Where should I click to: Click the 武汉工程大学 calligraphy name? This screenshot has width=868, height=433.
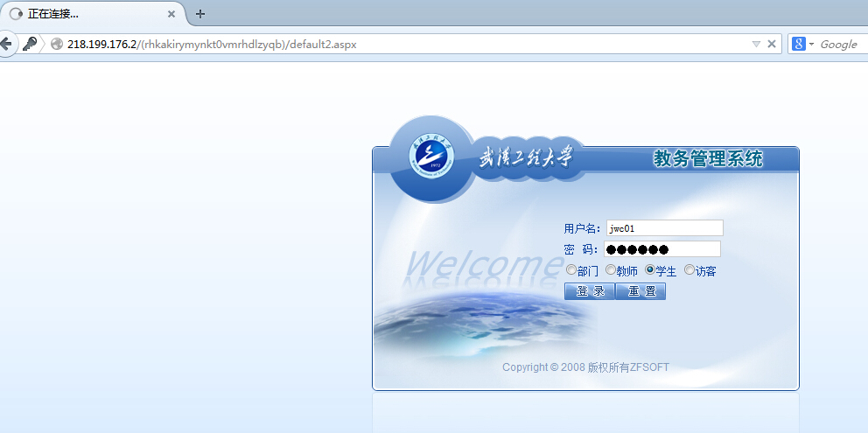click(526, 157)
